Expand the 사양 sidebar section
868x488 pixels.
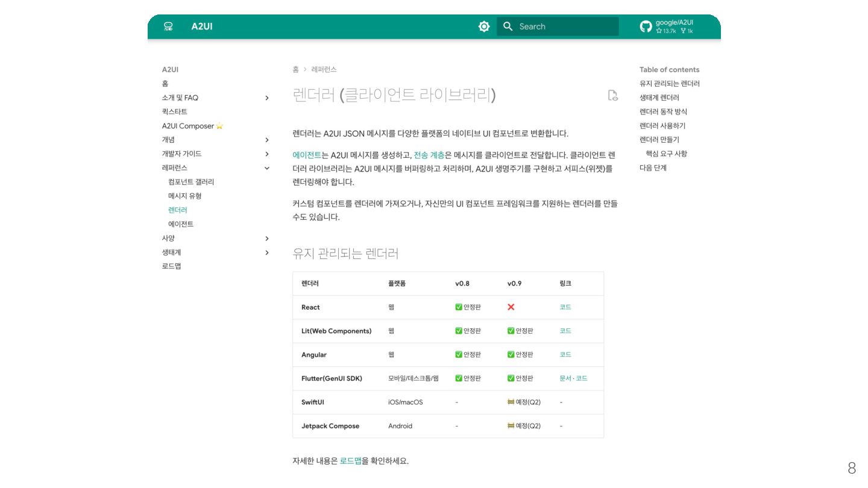tap(267, 239)
